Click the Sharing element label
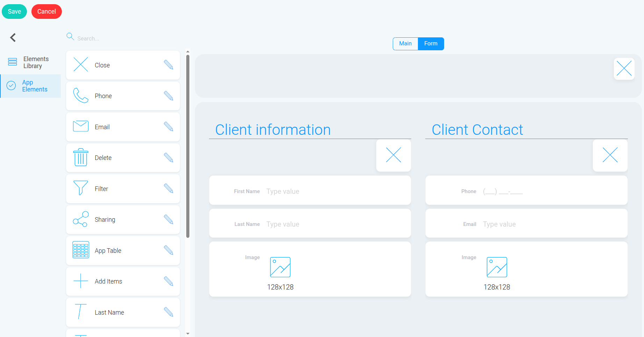This screenshot has height=337, width=644. click(x=105, y=220)
